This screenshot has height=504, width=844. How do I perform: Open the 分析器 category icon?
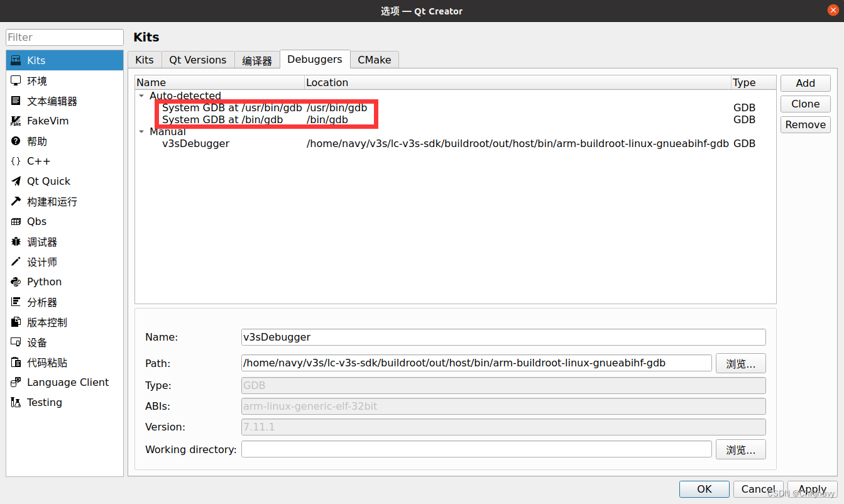tap(16, 302)
